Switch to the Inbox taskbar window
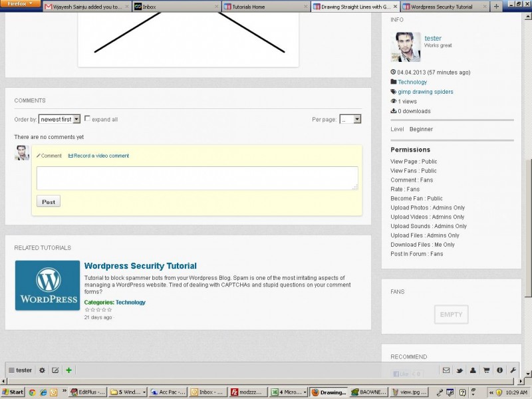The height and width of the screenshot is (399, 532). (x=208, y=392)
